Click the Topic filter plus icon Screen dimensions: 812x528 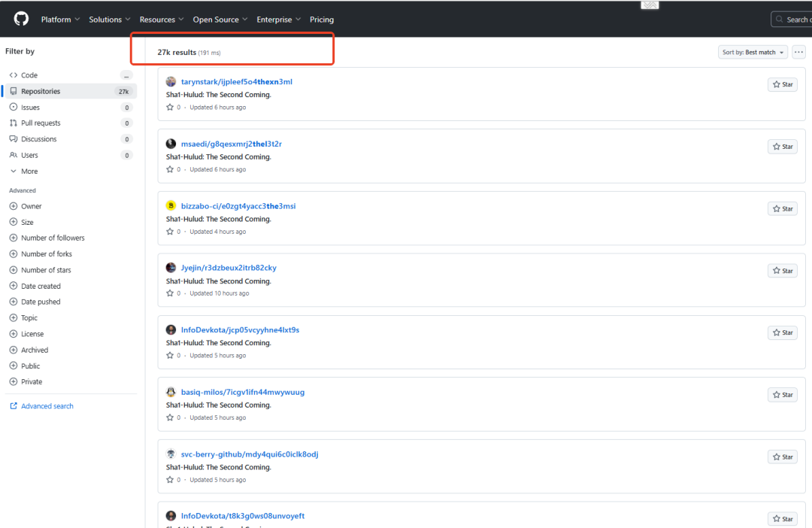14,317
